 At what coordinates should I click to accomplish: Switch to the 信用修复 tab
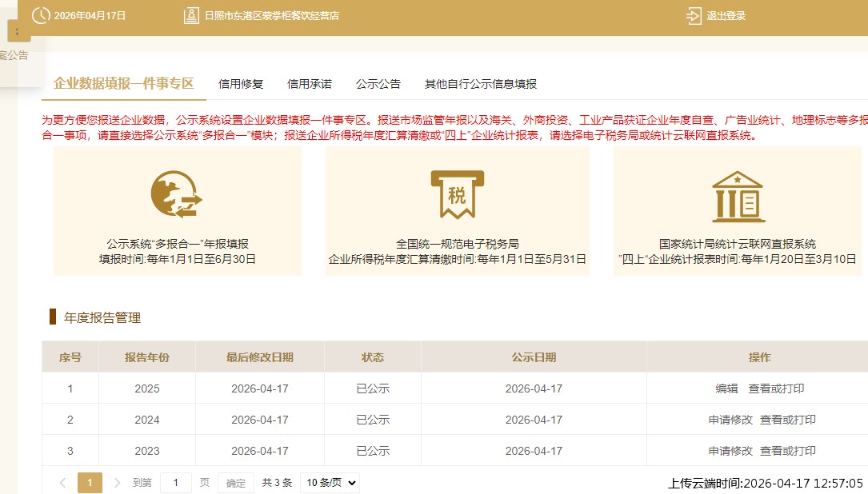pos(240,82)
